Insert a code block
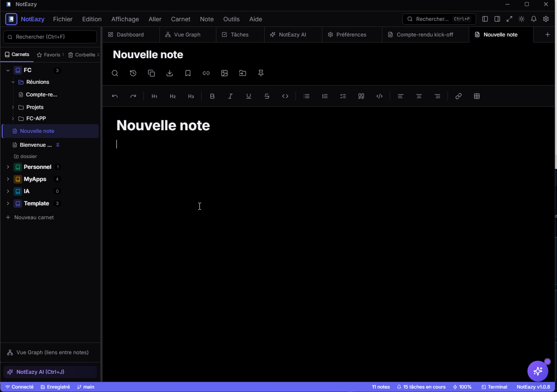This screenshot has width=557, height=392. (x=379, y=96)
